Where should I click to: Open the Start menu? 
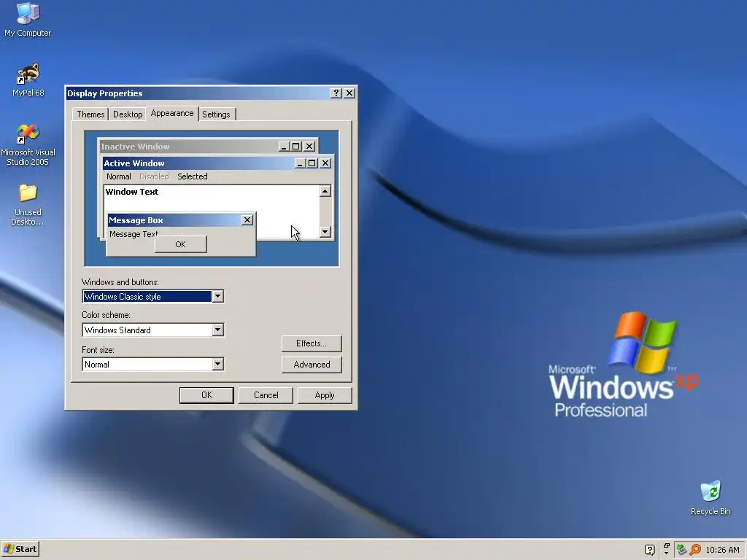point(20,549)
